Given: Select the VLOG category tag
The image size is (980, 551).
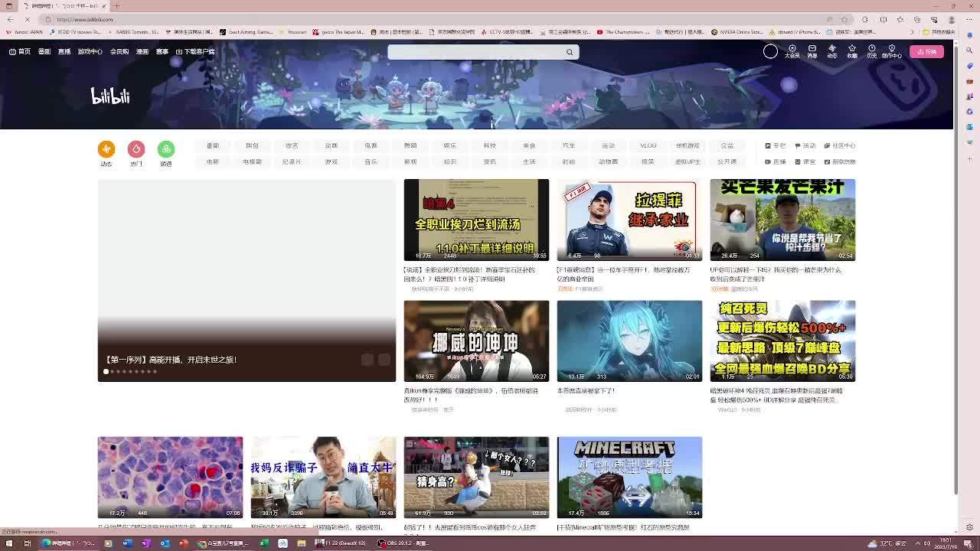Looking at the screenshot, I should (x=648, y=145).
